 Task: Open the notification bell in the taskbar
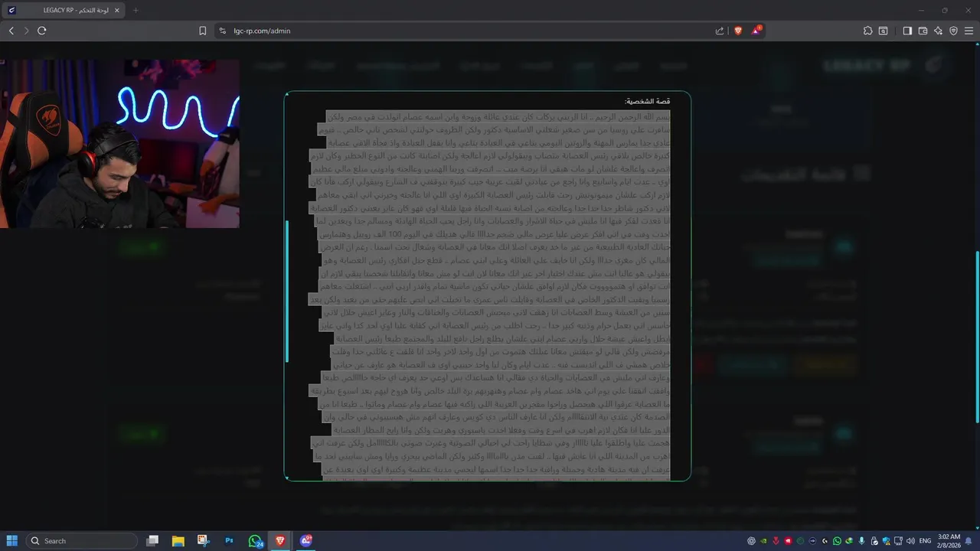(968, 541)
